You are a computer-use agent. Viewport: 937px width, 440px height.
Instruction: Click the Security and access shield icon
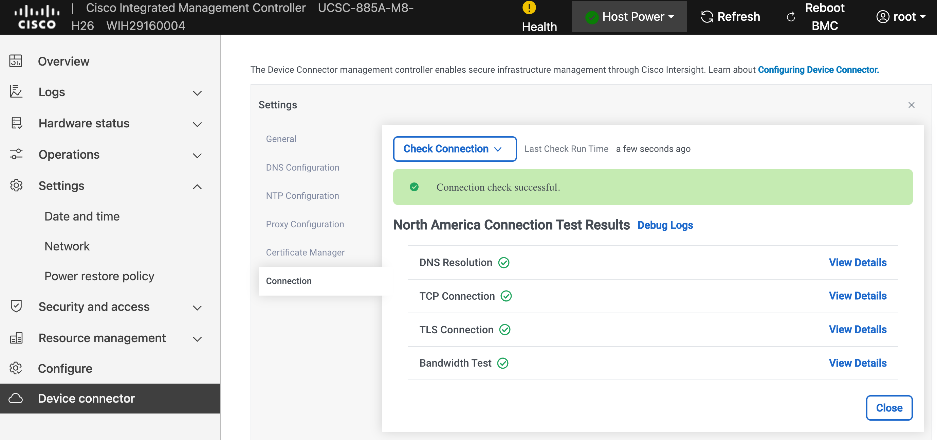(16, 307)
